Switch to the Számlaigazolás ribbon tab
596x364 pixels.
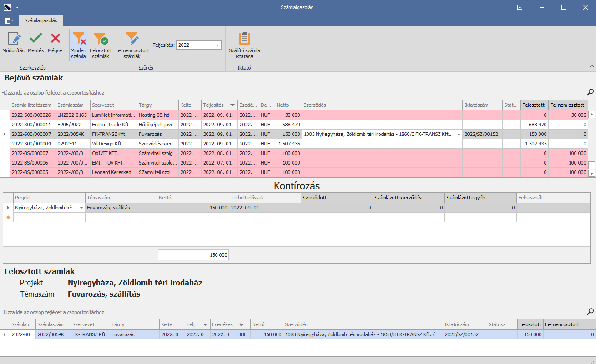point(41,20)
